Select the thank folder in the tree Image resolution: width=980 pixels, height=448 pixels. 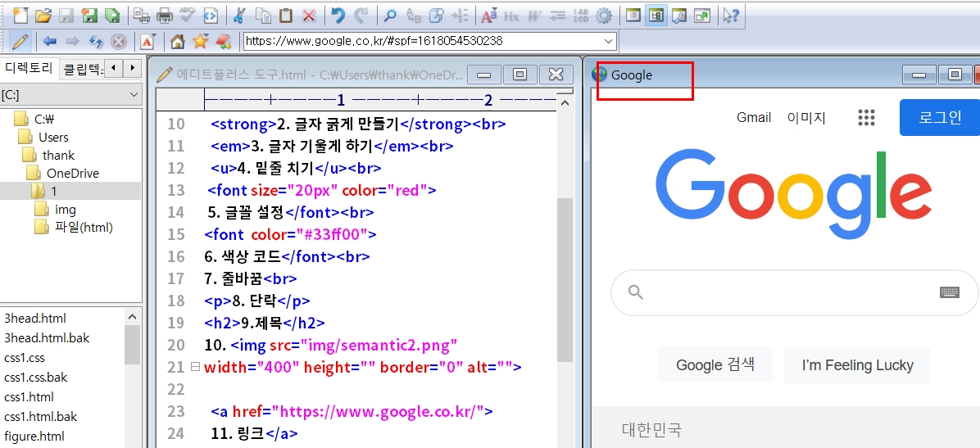[x=48, y=155]
